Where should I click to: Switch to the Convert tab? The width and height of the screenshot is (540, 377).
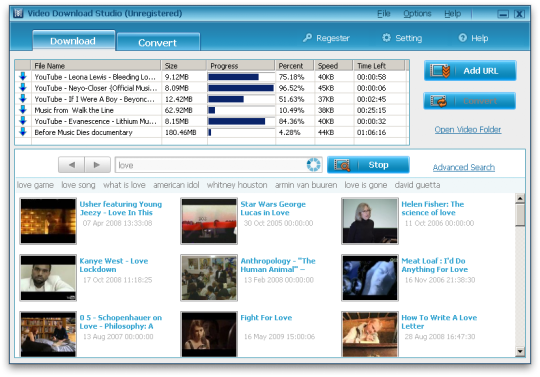click(158, 42)
